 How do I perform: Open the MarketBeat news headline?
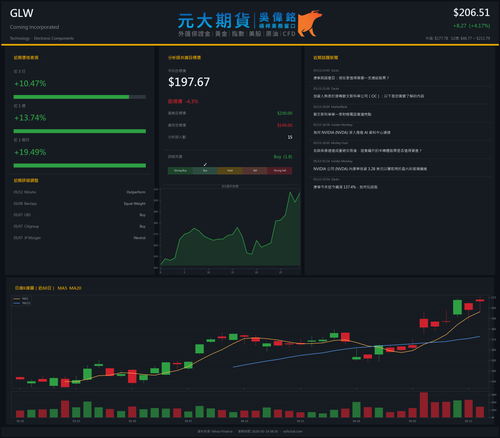coord(342,114)
